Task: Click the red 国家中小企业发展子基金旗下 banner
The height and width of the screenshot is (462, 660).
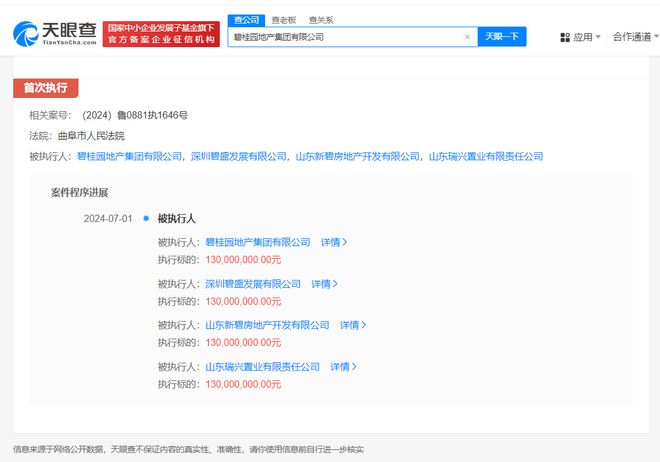Action: pos(161,34)
